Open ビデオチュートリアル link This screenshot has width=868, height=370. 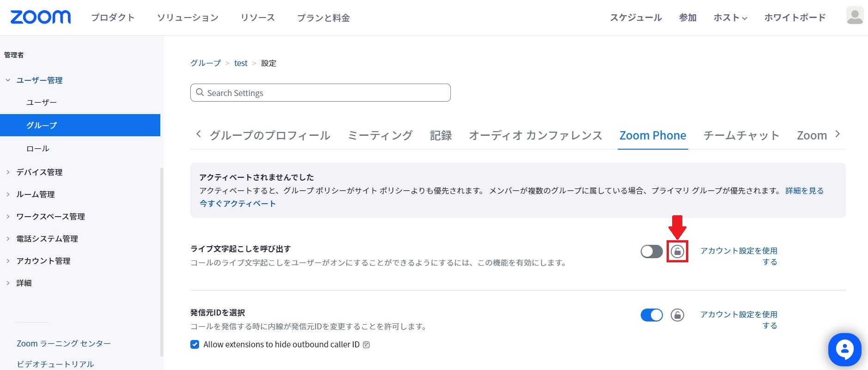click(55, 364)
